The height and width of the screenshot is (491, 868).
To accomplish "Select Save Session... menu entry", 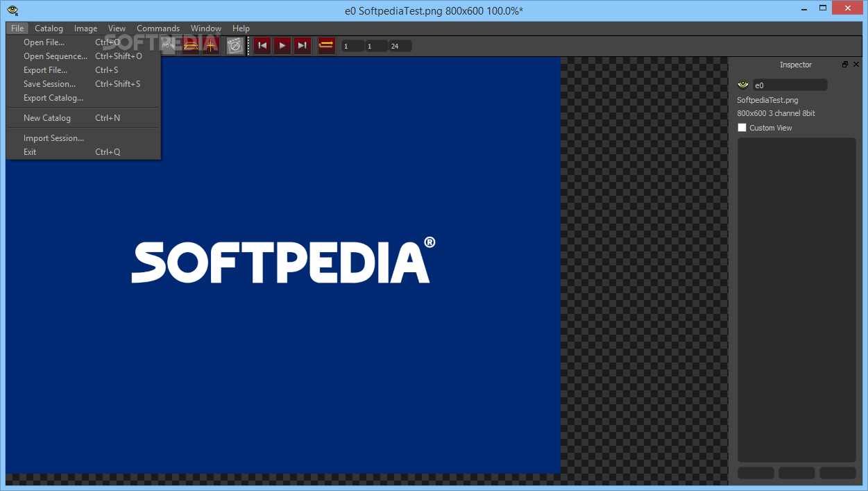I will click(83, 84).
